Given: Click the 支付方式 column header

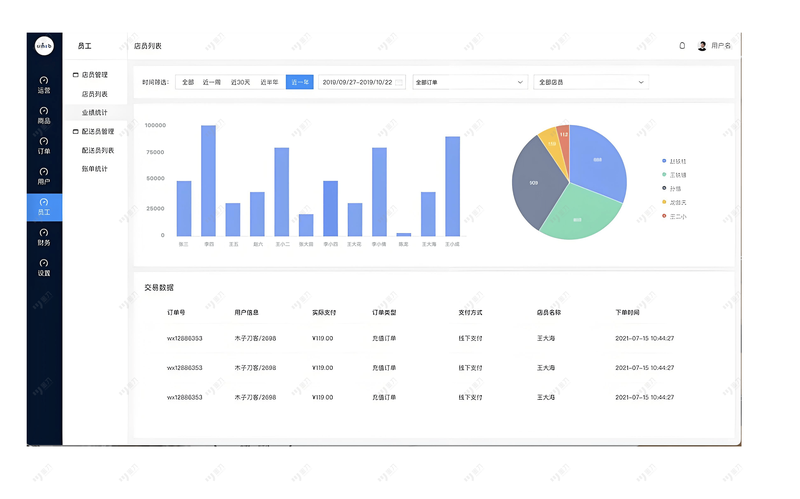Looking at the screenshot, I should [x=470, y=312].
